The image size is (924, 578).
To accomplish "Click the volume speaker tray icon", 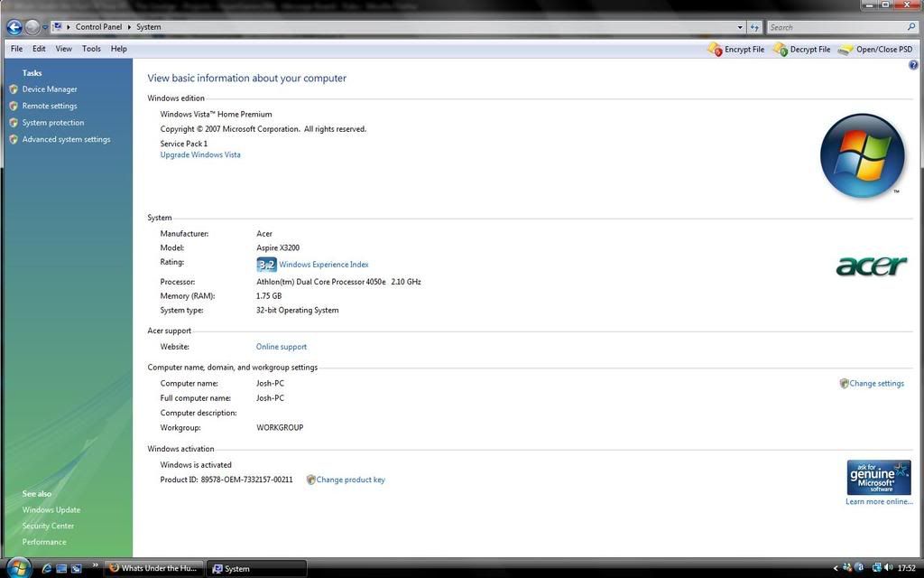I will 888,568.
